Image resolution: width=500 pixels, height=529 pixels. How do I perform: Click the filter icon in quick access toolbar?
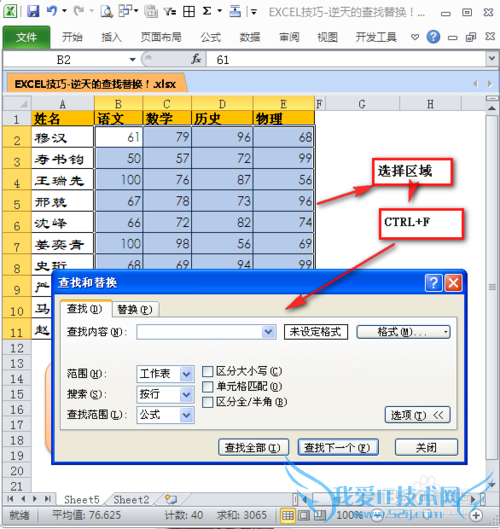170,12
